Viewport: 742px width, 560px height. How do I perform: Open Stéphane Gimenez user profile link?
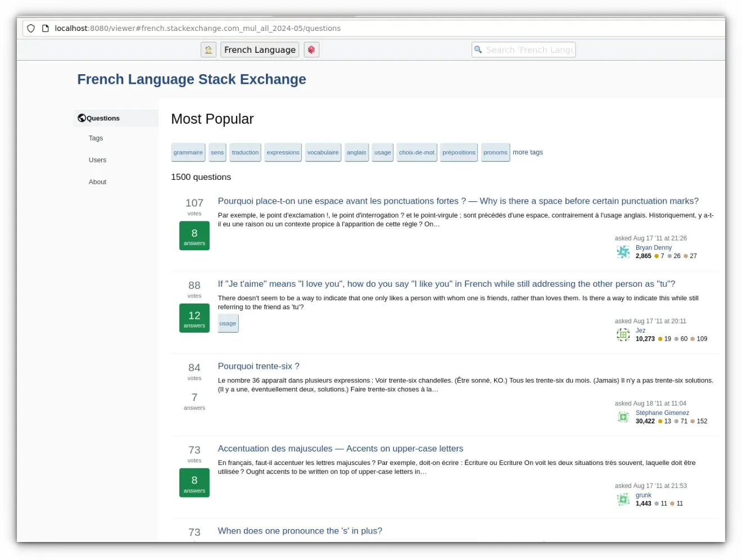click(662, 413)
